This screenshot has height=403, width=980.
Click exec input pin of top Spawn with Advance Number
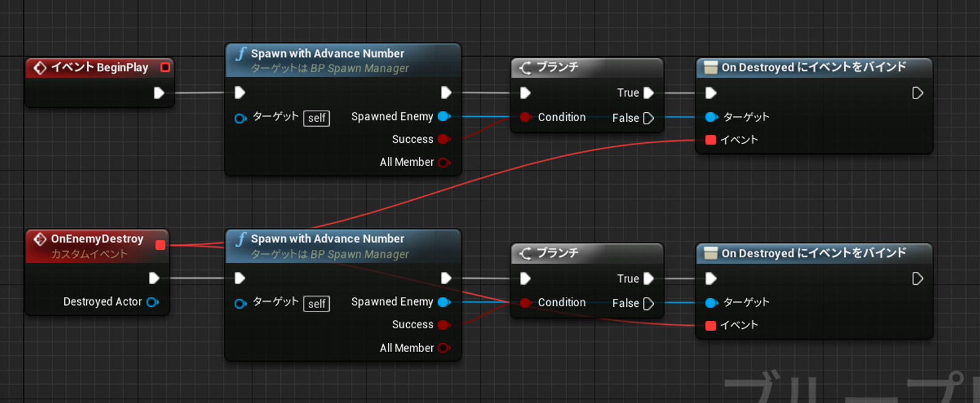click(x=239, y=92)
